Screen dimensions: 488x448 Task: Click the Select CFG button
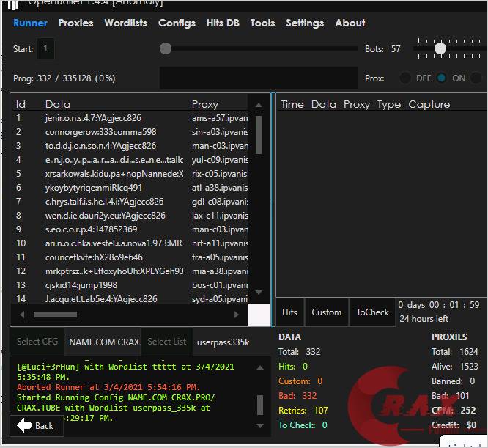[37, 342]
